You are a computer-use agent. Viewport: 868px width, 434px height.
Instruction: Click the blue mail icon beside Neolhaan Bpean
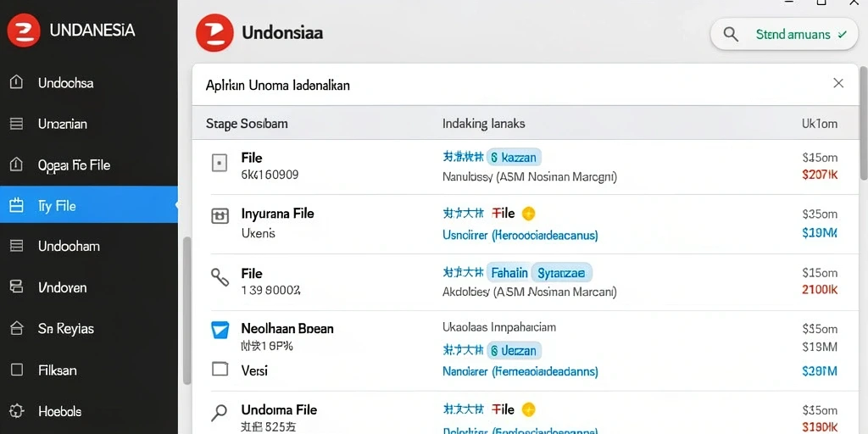click(220, 330)
